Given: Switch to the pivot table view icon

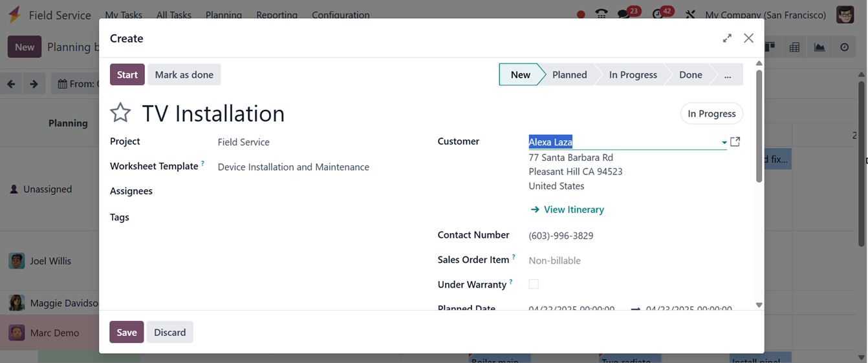Looking at the screenshot, I should pyautogui.click(x=794, y=47).
